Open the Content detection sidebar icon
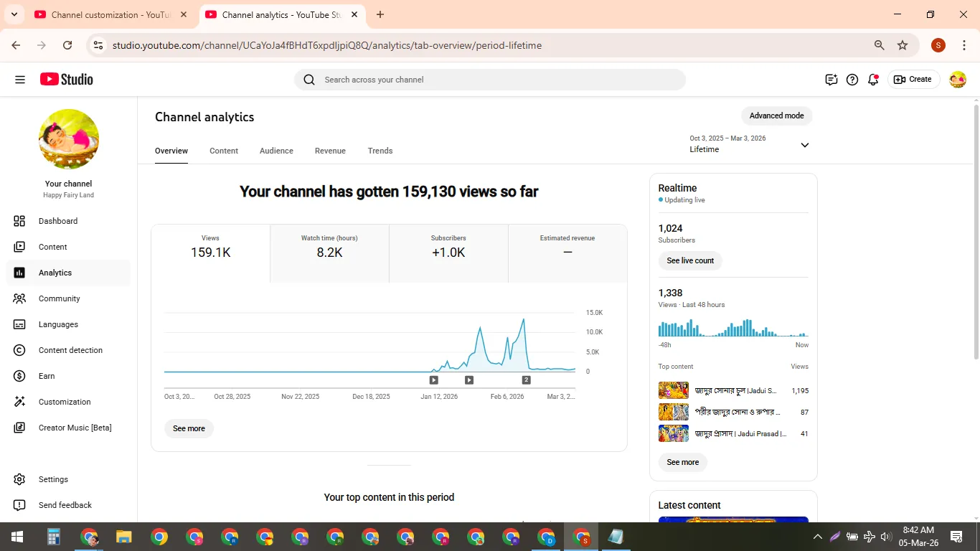Screen dimensions: 980x551 click(19, 350)
